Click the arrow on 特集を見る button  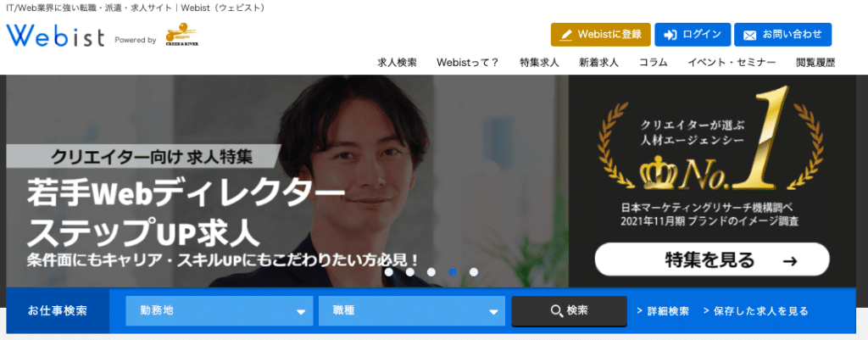pyautogui.click(x=791, y=261)
